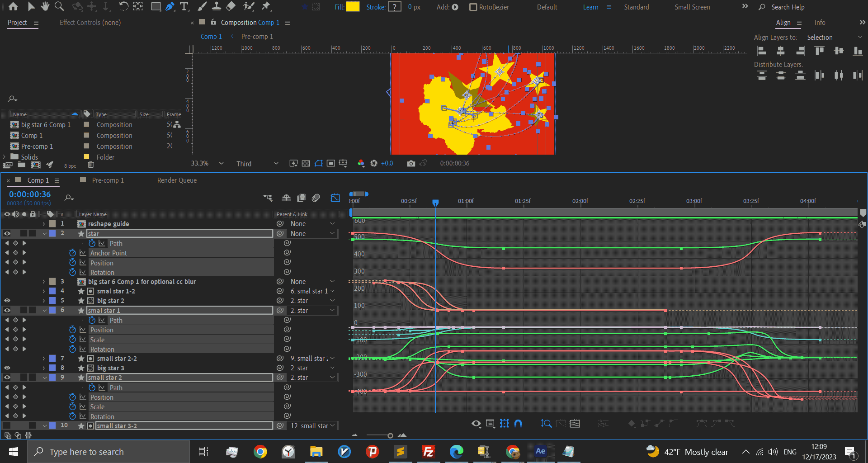
Task: Switch to the Project panel tab
Action: coord(17,23)
